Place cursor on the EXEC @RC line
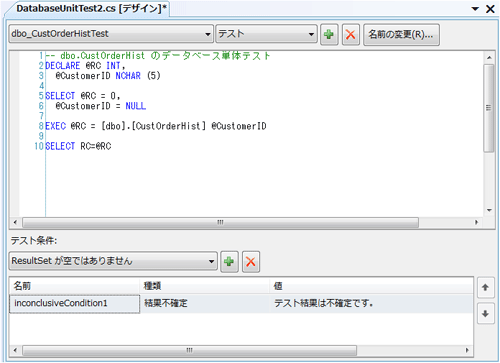Image resolution: width=500 pixels, height=363 pixels. [156, 126]
